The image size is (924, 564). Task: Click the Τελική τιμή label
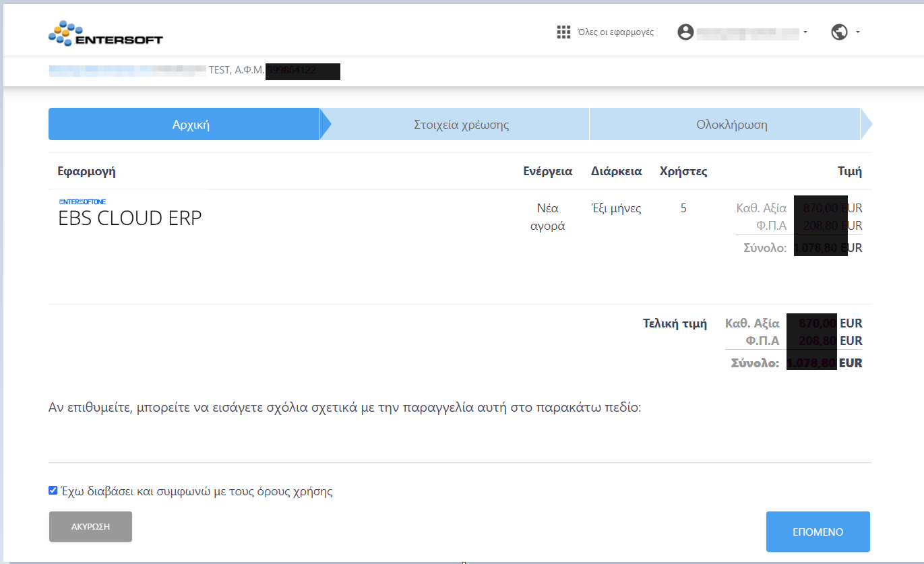(x=675, y=323)
